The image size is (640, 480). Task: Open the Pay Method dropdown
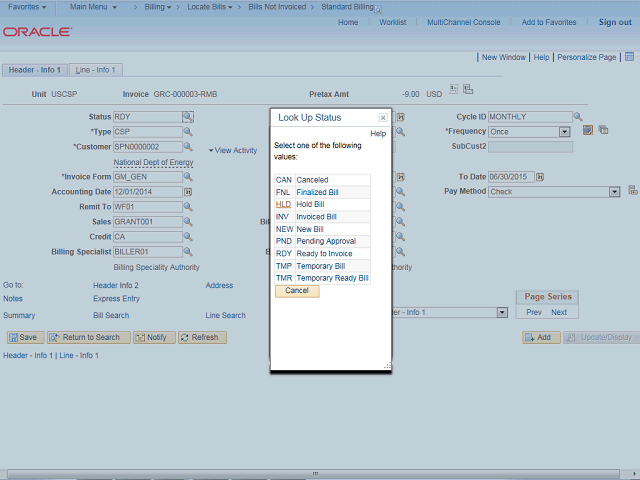coord(614,192)
